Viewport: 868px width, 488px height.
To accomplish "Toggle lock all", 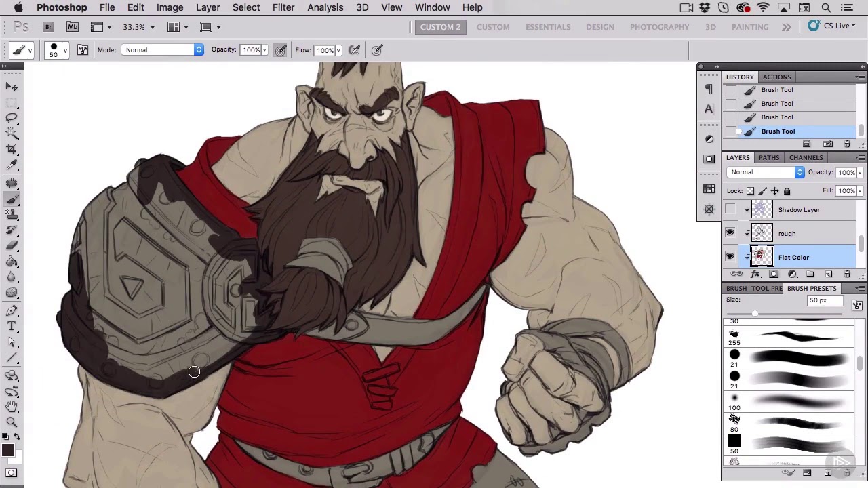I will [787, 191].
